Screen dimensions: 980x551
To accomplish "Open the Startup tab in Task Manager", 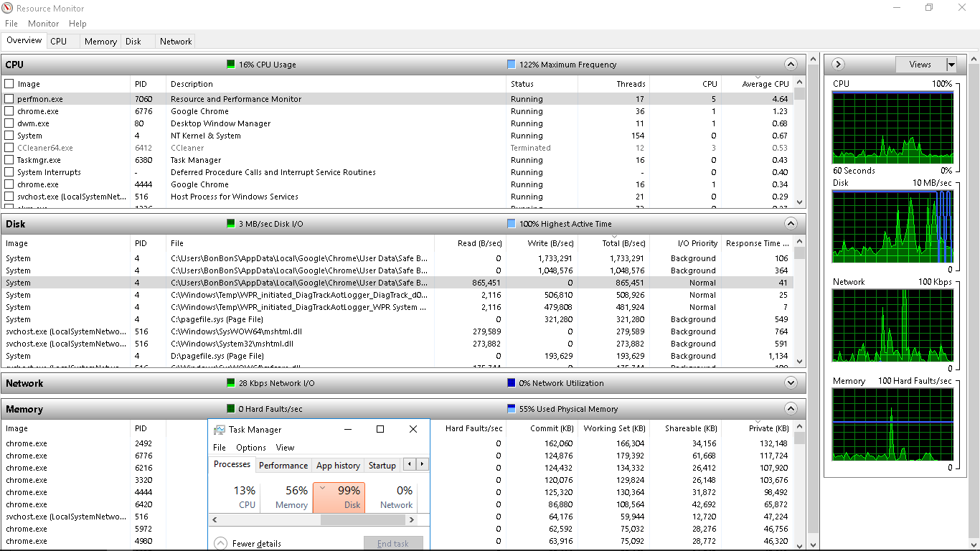I will click(382, 466).
